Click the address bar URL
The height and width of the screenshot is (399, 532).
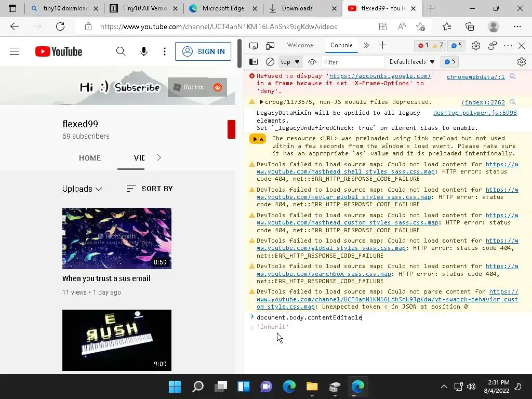218,27
